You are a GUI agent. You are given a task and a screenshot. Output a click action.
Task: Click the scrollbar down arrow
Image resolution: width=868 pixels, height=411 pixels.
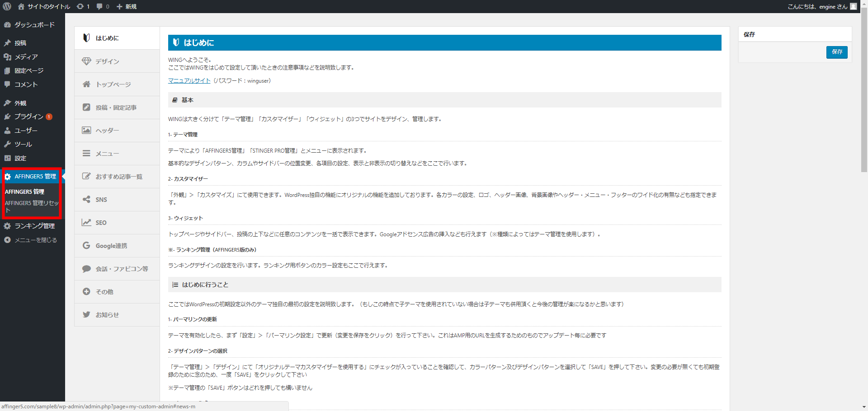864,407
